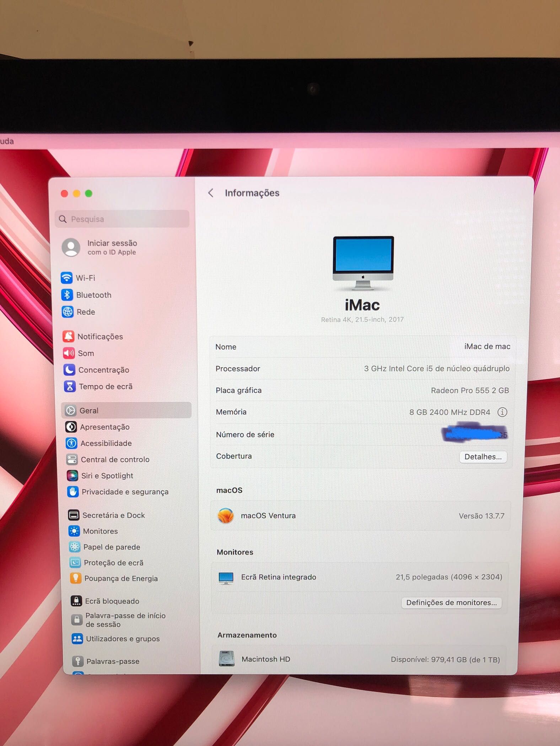Open Wi-Fi settings icon
Viewport: 560px width, 746px height.
coord(66,277)
